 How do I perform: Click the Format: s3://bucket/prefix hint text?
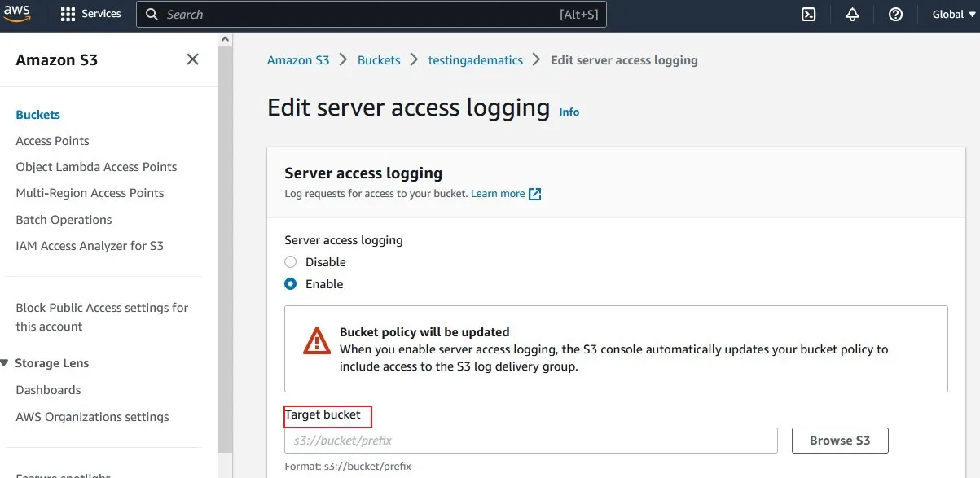pyautogui.click(x=348, y=467)
